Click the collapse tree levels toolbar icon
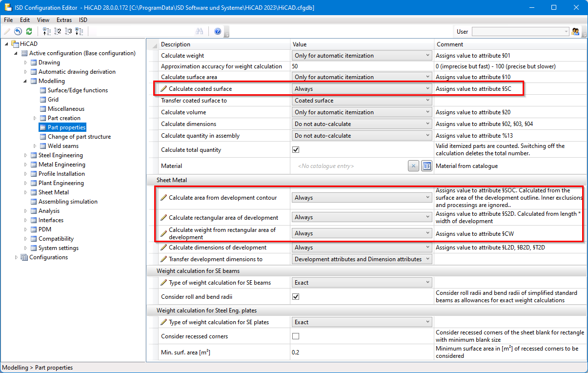Image resolution: width=588 pixels, height=373 pixels. click(47, 31)
